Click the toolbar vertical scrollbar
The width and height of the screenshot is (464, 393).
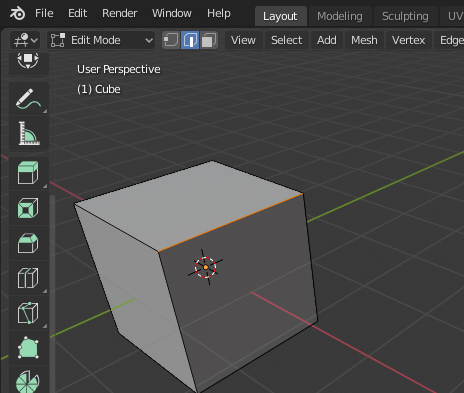pyautogui.click(x=52, y=293)
